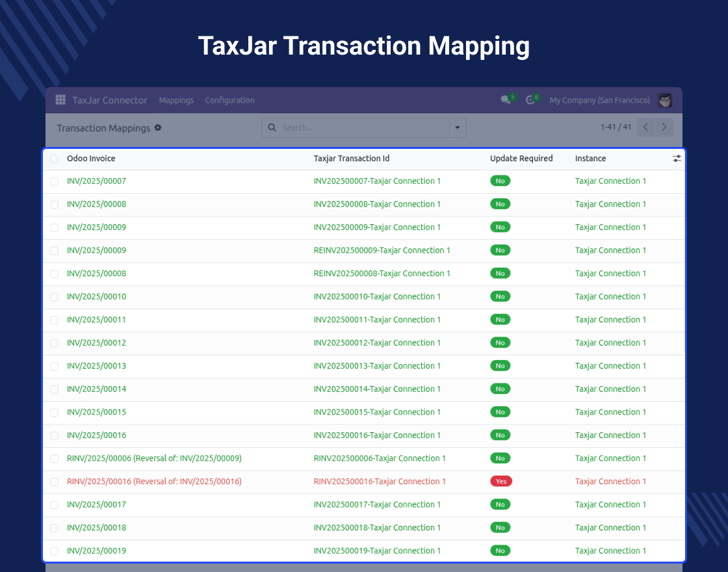Screen dimensions: 728x572
Task: Open RINV/2025/00016 (Reversal of: INV/2025/00016)
Action: [154, 482]
